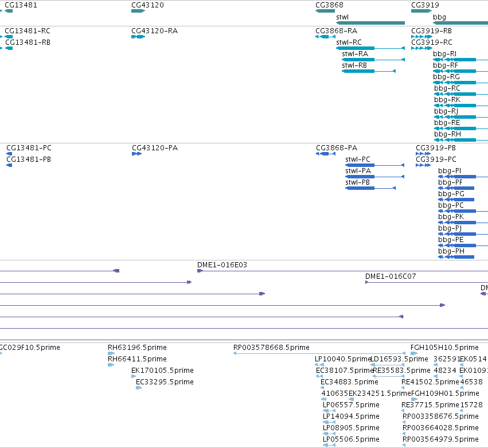Click the stwl gene bar
Viewport: 488px width, 448px height.
click(370, 23)
